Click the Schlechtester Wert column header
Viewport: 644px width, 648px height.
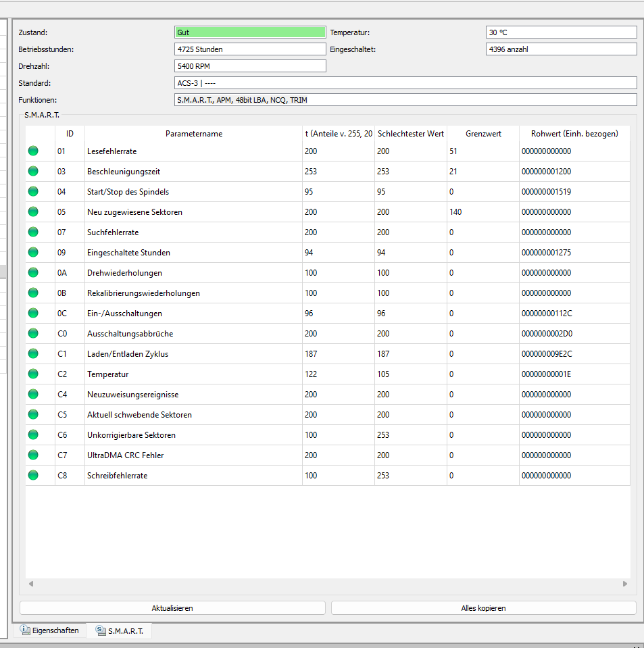pos(410,134)
